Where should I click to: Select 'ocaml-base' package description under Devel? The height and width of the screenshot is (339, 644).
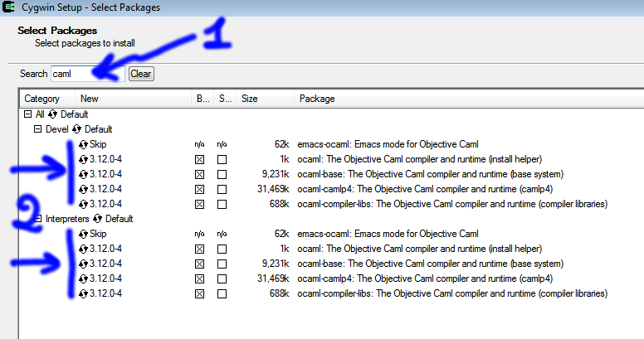431,174
